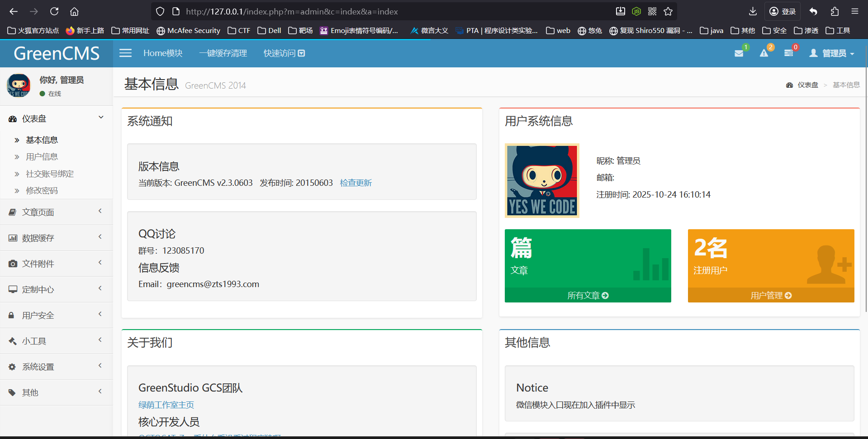Click the QR code icon in address bar
The image size is (868, 439).
click(652, 11)
